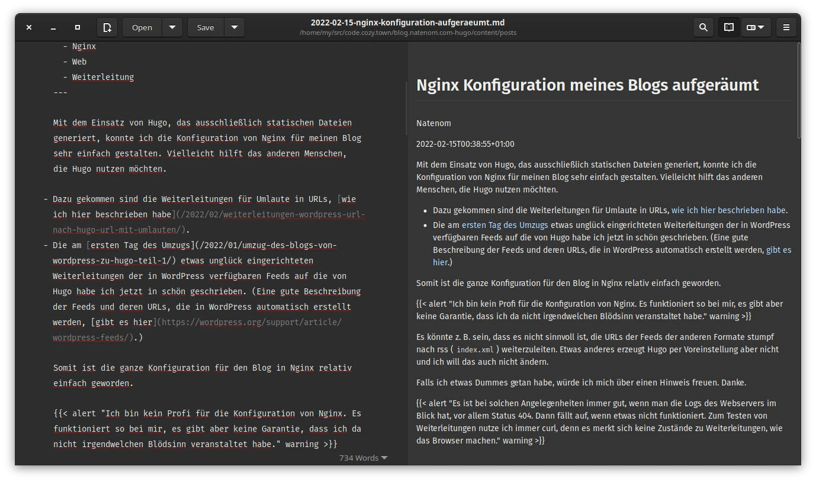This screenshot has width=816, height=482.
Task: Click the 'Natenom' author text in the preview
Action: (434, 123)
